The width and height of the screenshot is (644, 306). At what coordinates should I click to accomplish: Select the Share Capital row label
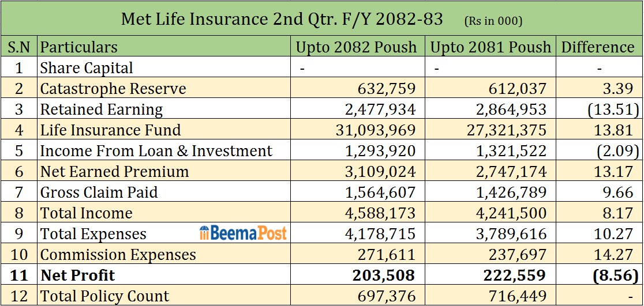[x=87, y=67]
